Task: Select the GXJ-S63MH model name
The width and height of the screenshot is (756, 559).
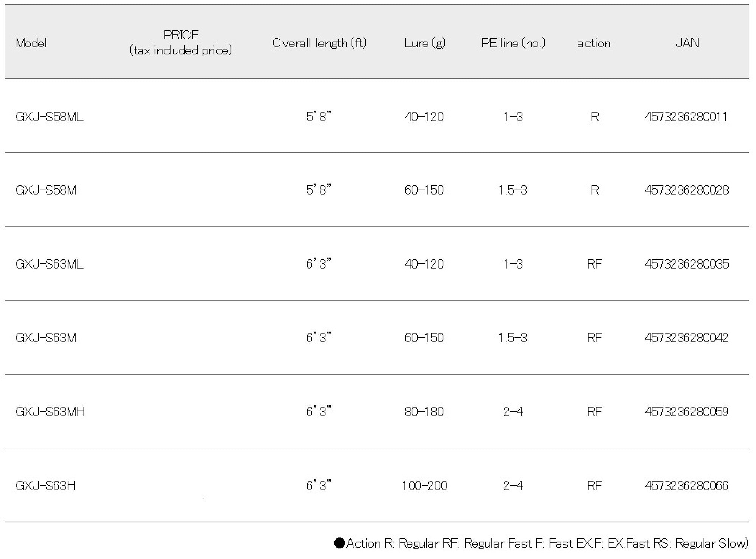Action: (50, 411)
